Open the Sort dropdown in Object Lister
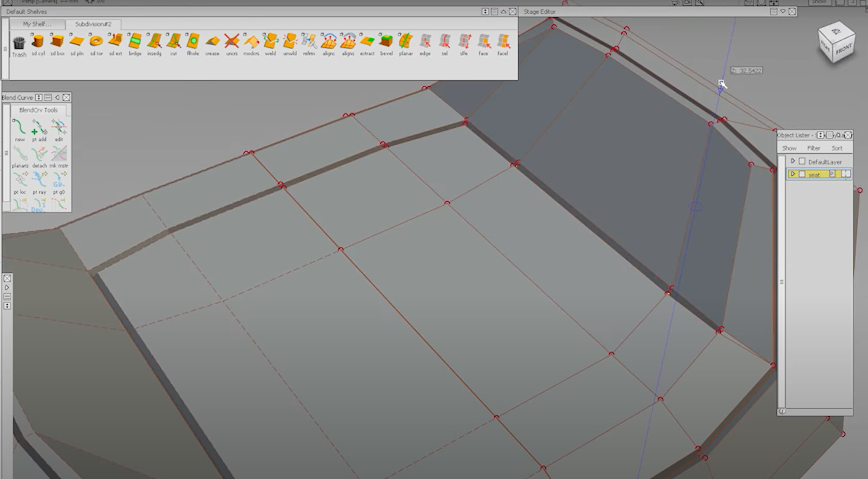 (837, 148)
